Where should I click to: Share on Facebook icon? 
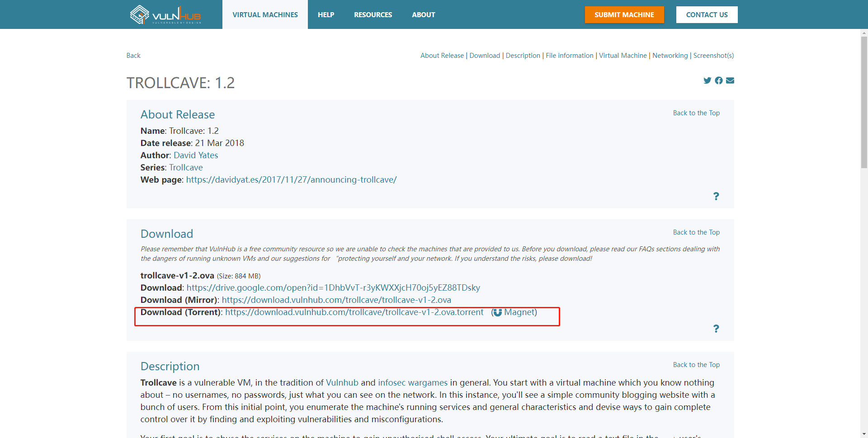[x=719, y=80]
